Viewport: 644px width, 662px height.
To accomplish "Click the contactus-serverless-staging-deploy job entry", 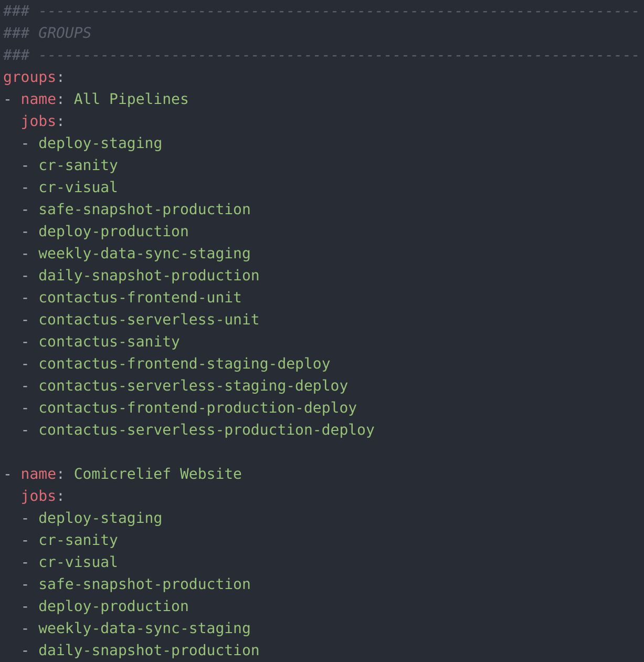I will (x=193, y=386).
